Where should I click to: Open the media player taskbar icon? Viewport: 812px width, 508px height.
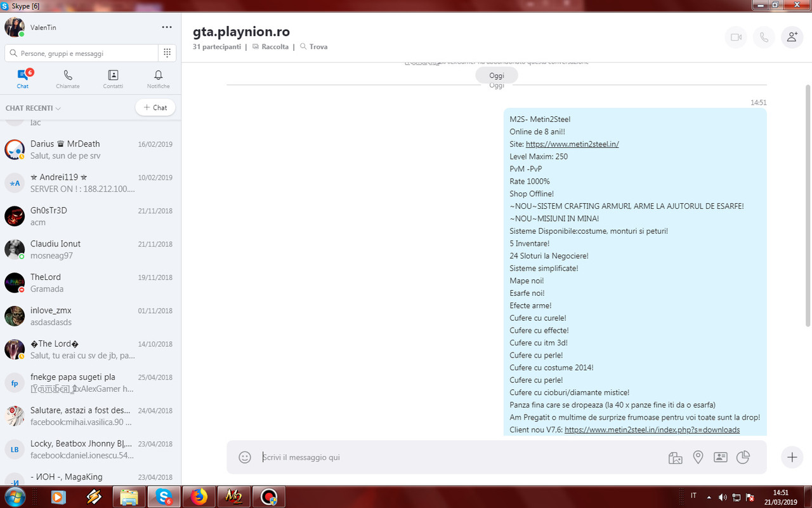coord(58,497)
